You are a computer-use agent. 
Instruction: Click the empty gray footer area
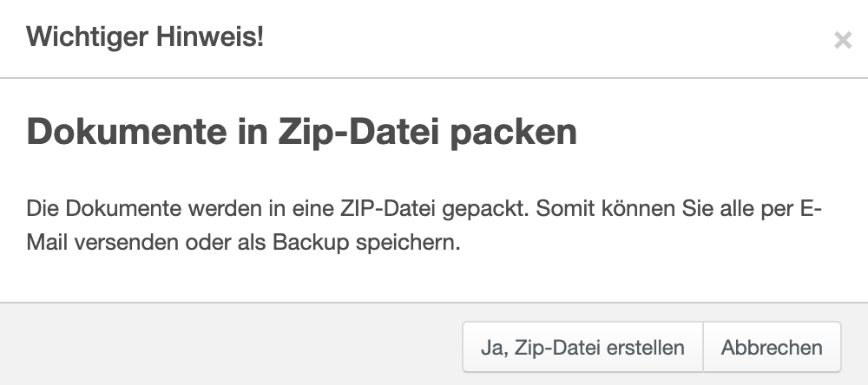(226, 347)
